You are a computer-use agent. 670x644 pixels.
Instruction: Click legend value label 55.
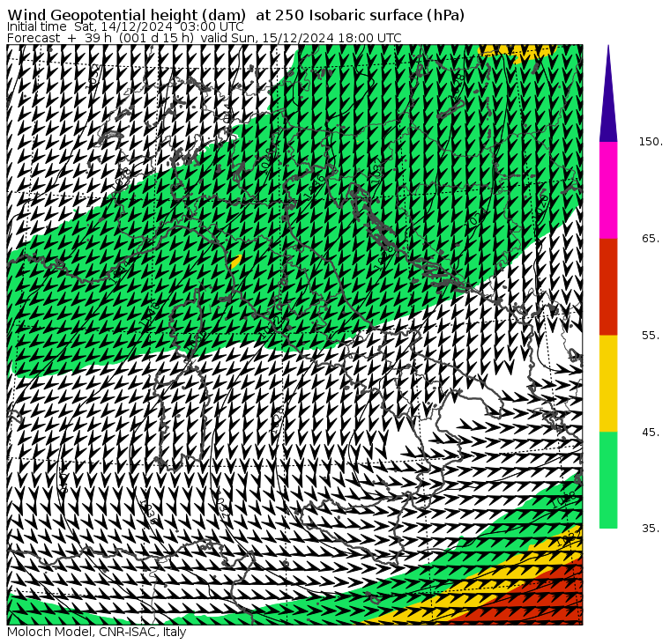651,336
